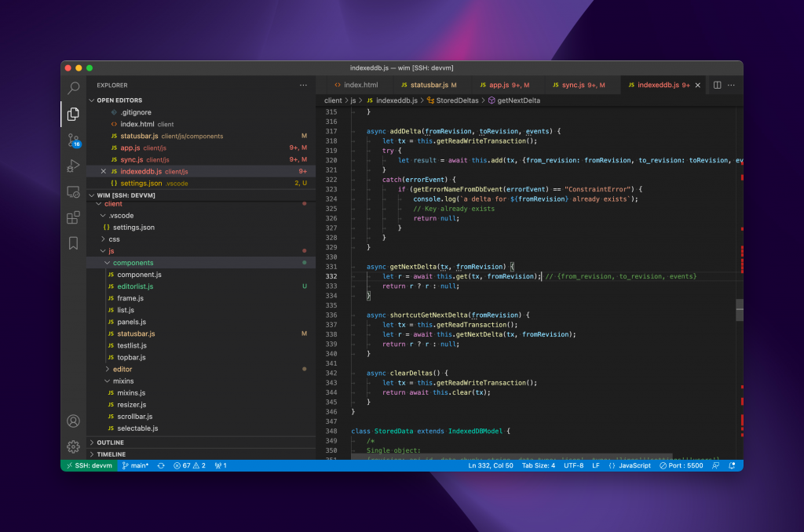Screen dimensions: 804x532
Task: Split the editor to the right
Action: (718, 85)
